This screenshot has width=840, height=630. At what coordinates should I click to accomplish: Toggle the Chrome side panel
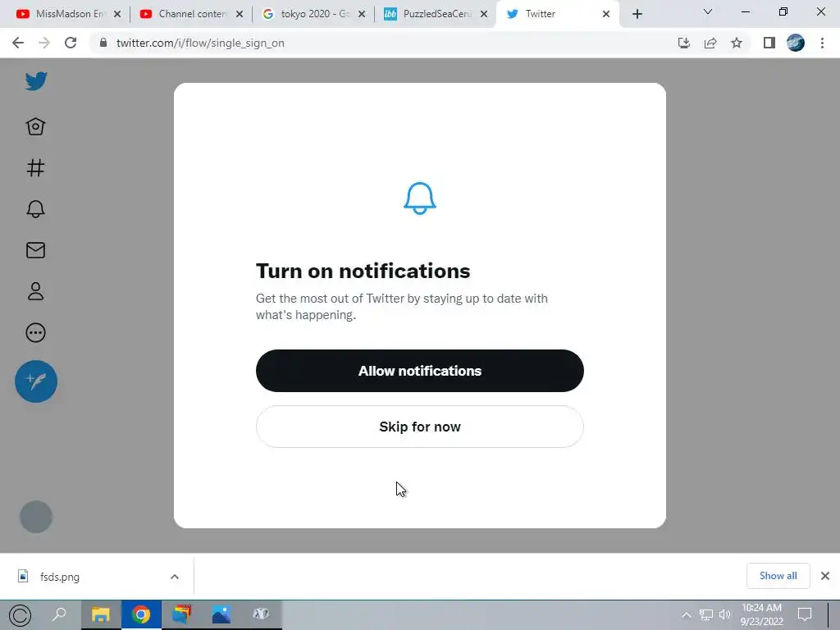[x=769, y=43]
